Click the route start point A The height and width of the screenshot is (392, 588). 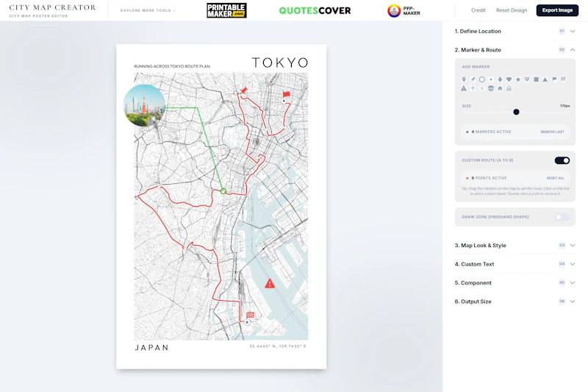coord(284,101)
